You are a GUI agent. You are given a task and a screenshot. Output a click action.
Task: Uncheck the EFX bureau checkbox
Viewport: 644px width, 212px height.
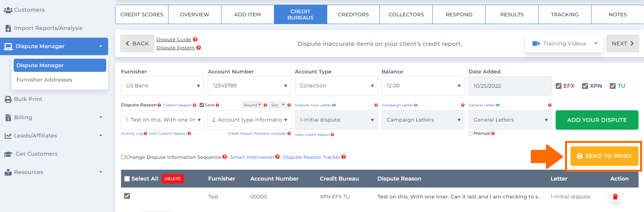(x=558, y=86)
